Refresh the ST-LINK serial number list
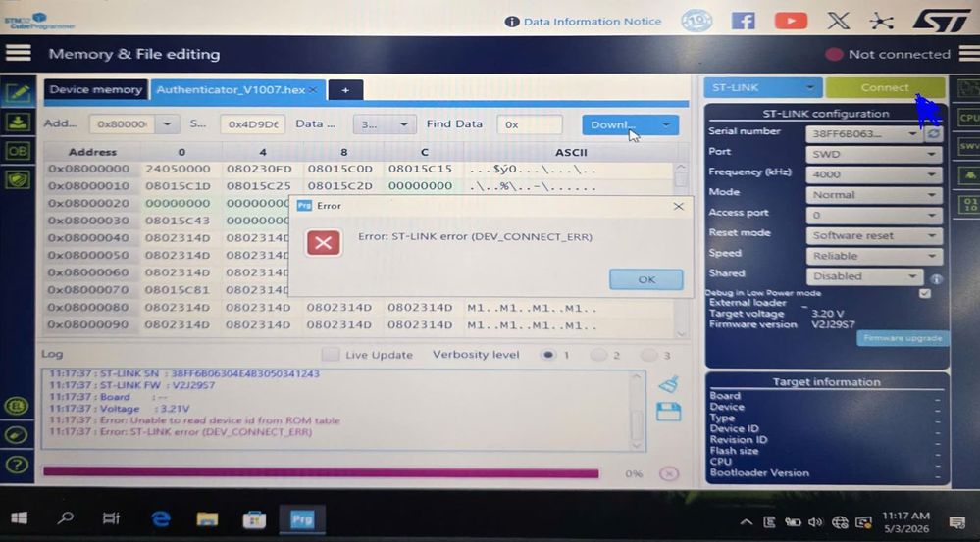This screenshot has width=980, height=542. [x=933, y=133]
